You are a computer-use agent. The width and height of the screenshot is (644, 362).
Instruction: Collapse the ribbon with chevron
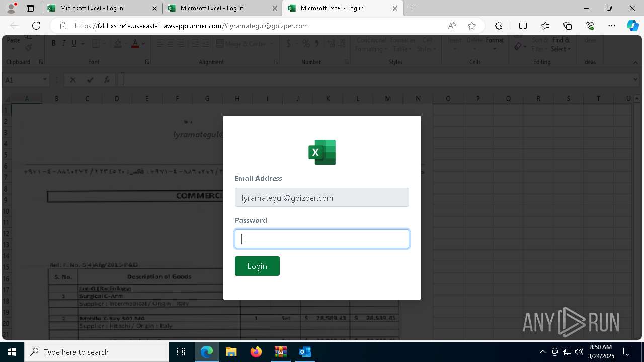click(x=635, y=62)
